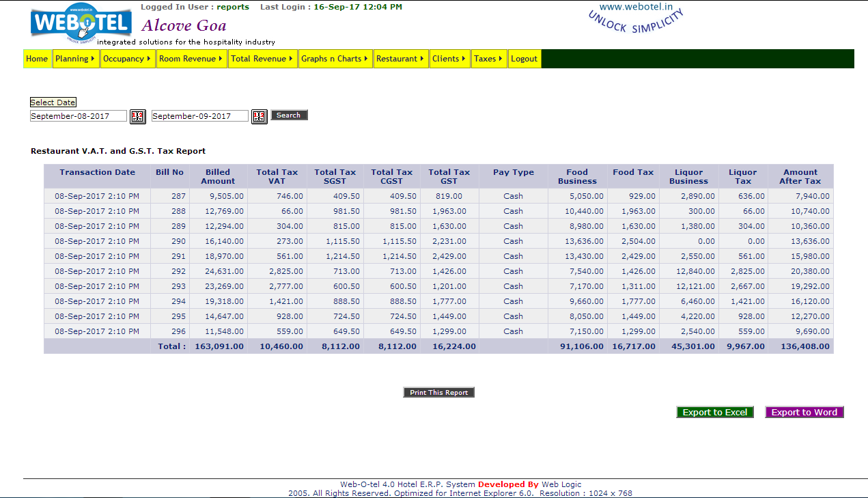868x498 pixels.
Task: Click the Food Business column header
Action: click(578, 177)
